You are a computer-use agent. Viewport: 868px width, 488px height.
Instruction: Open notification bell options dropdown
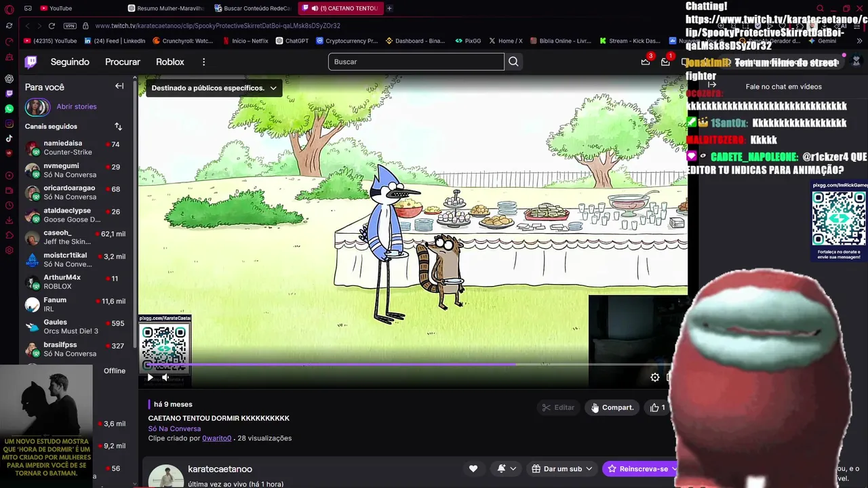pyautogui.click(x=507, y=468)
